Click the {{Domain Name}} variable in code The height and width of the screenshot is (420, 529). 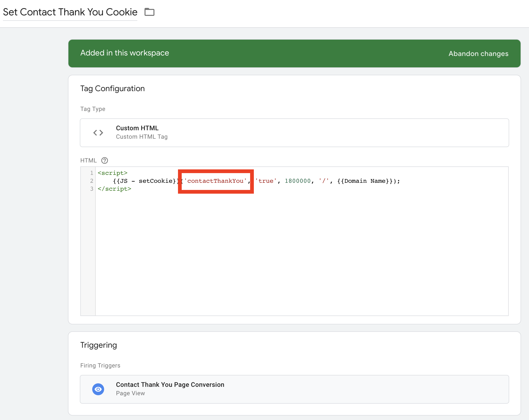tap(365, 181)
